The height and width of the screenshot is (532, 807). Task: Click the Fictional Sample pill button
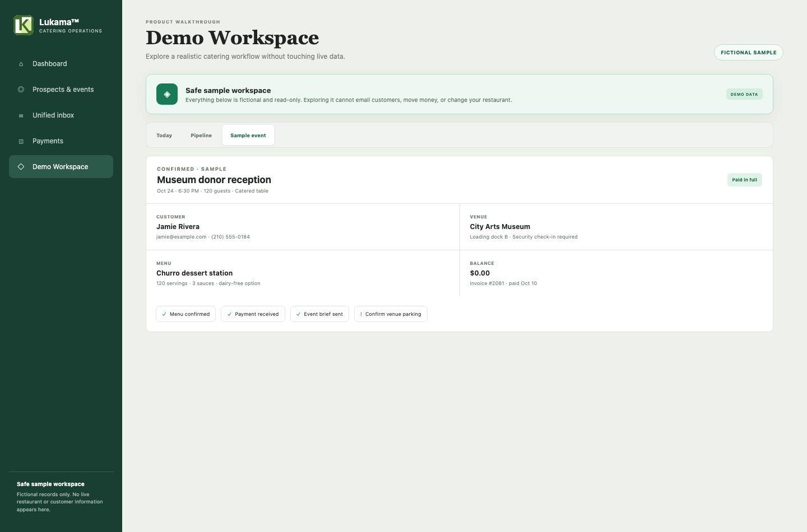[749, 53]
